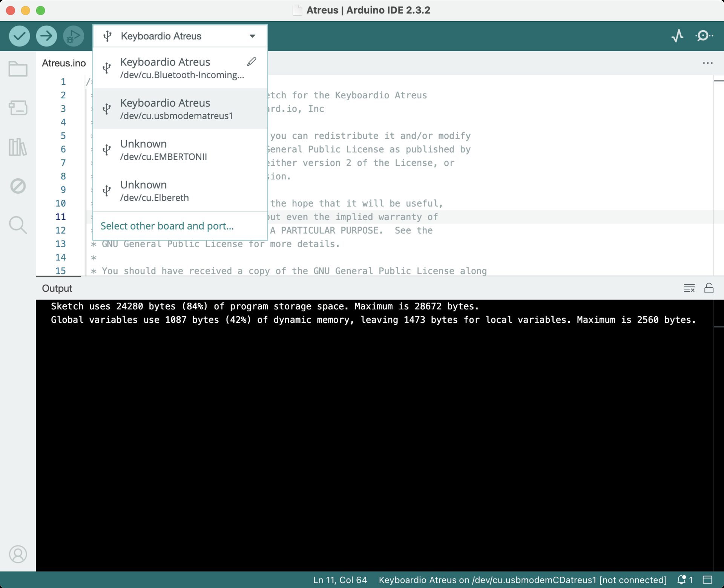Click the 'You should have received a copy' line
The image size is (724, 588).
click(x=289, y=271)
